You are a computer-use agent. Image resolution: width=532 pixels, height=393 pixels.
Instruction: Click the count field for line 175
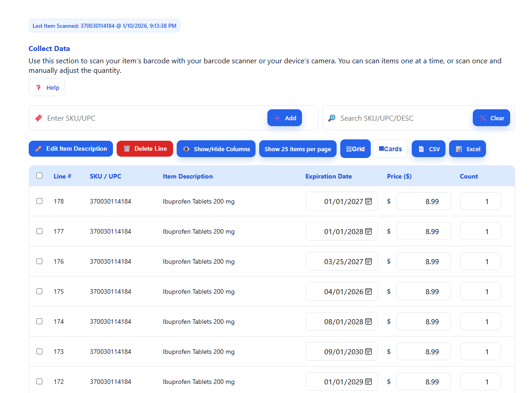(x=480, y=291)
